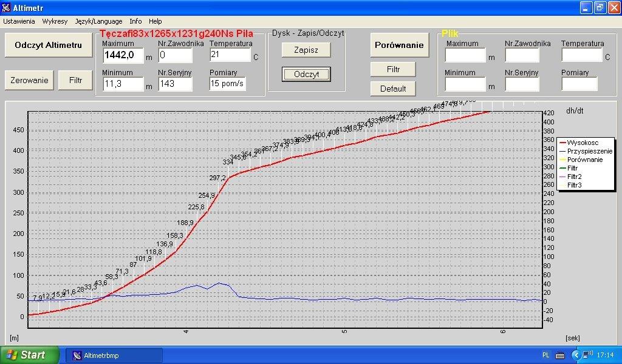Click the Default button
The image size is (622, 364).
pos(393,89)
